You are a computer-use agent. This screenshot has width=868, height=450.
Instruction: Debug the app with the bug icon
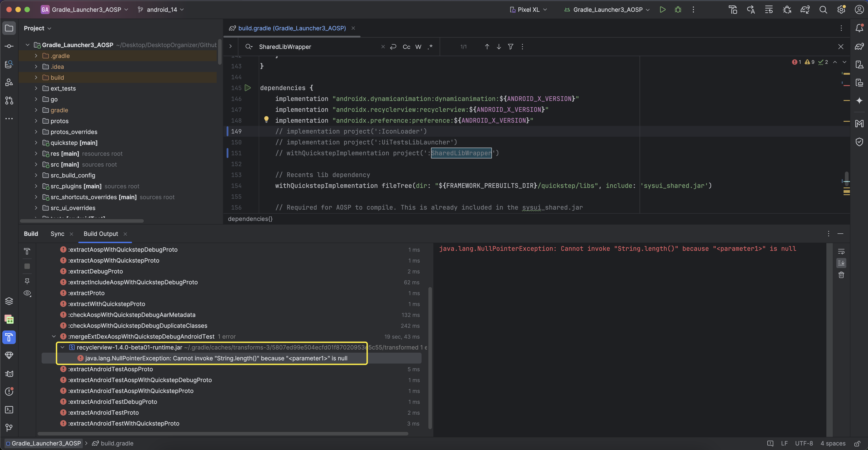[678, 10]
